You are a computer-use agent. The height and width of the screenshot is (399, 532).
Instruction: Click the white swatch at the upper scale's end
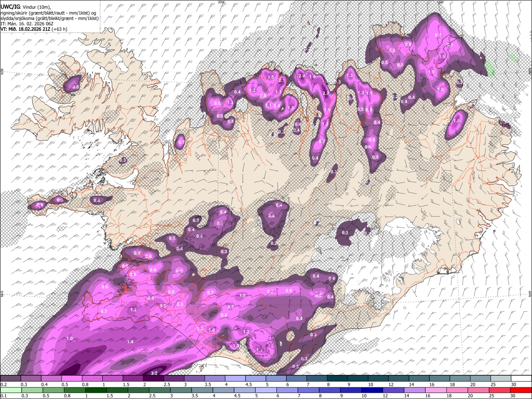[521, 378]
